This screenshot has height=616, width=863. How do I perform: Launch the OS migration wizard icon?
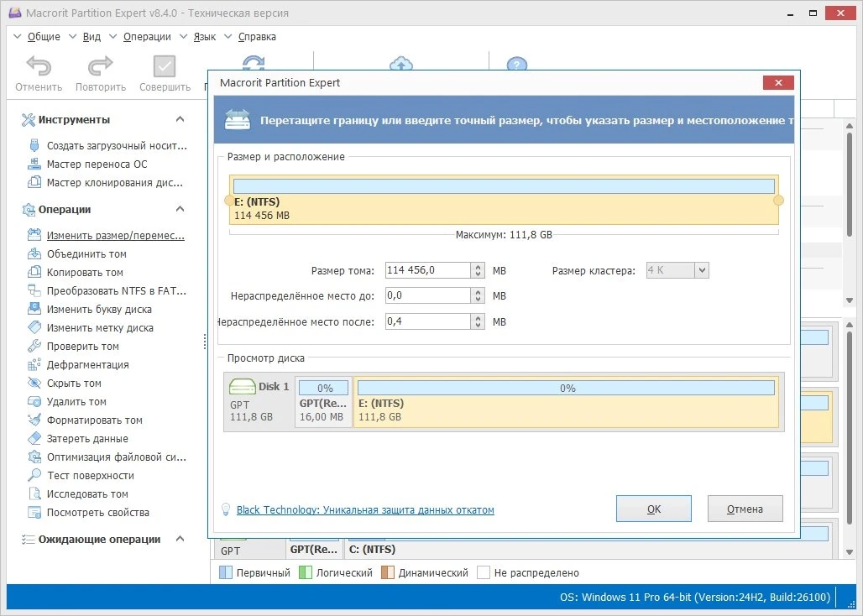tap(34, 164)
